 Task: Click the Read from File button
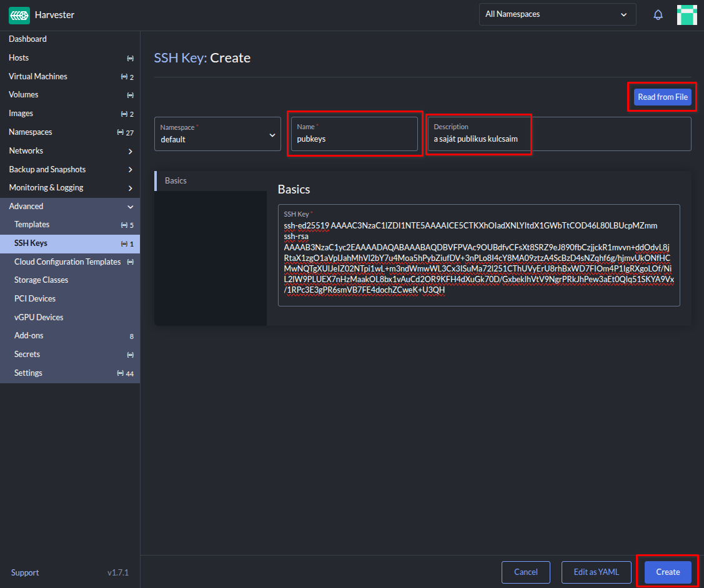coord(662,97)
